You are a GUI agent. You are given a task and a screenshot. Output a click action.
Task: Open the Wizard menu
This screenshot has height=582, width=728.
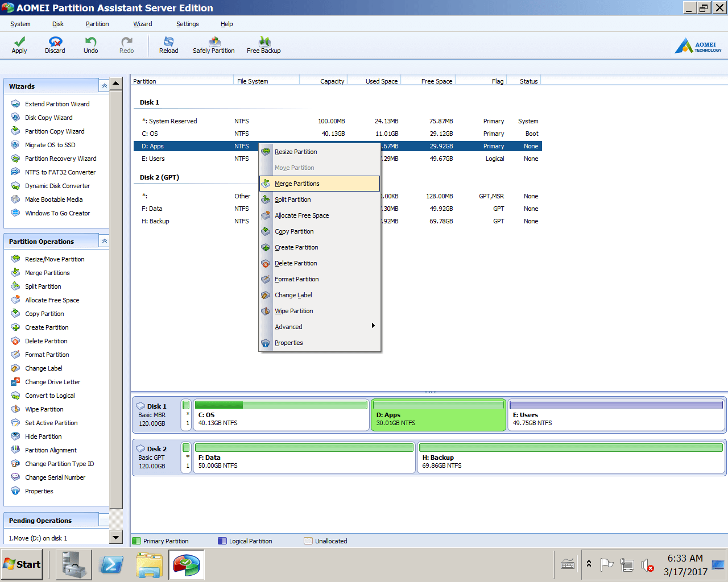pos(143,24)
